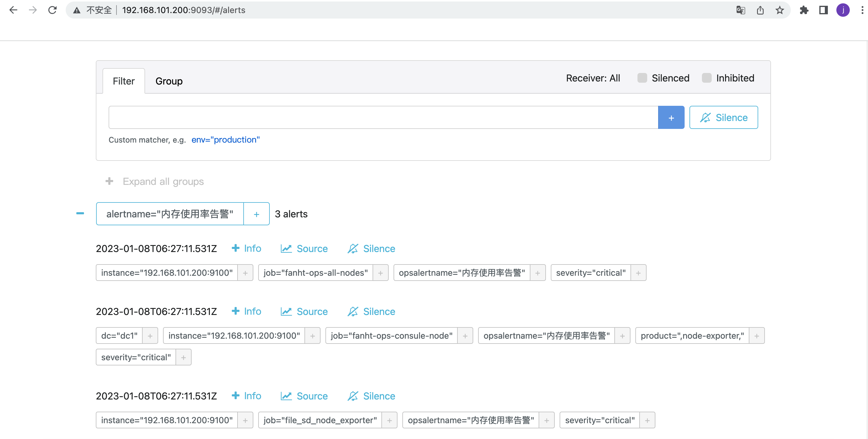
Task: Open the user profile avatar
Action: tap(843, 10)
